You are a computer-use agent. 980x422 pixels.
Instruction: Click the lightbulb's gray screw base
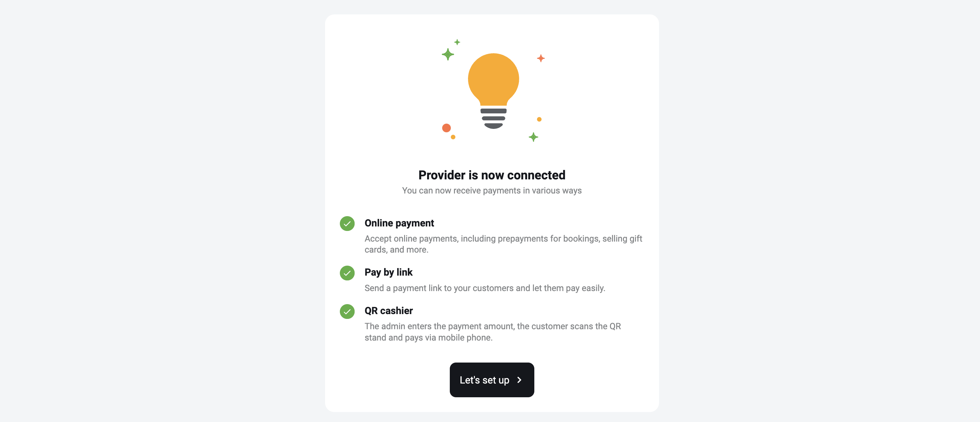493,119
